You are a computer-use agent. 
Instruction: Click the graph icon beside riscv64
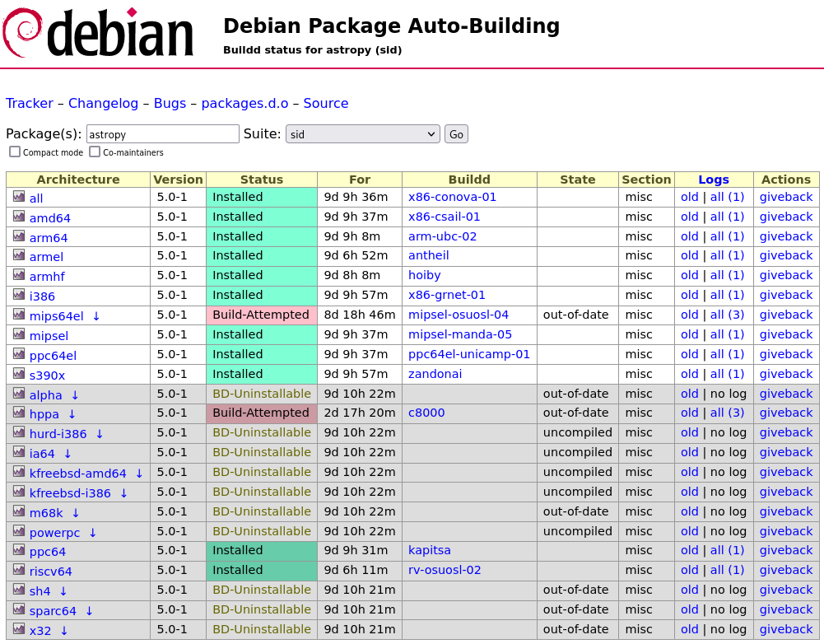tap(19, 570)
